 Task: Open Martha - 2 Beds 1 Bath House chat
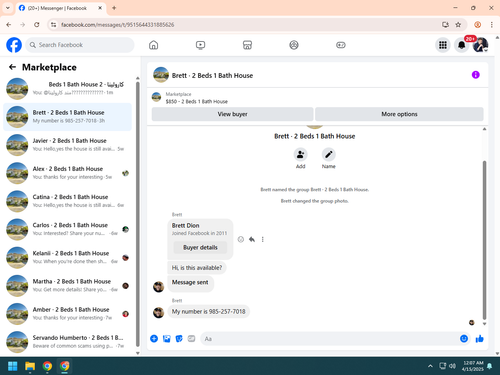click(67, 286)
